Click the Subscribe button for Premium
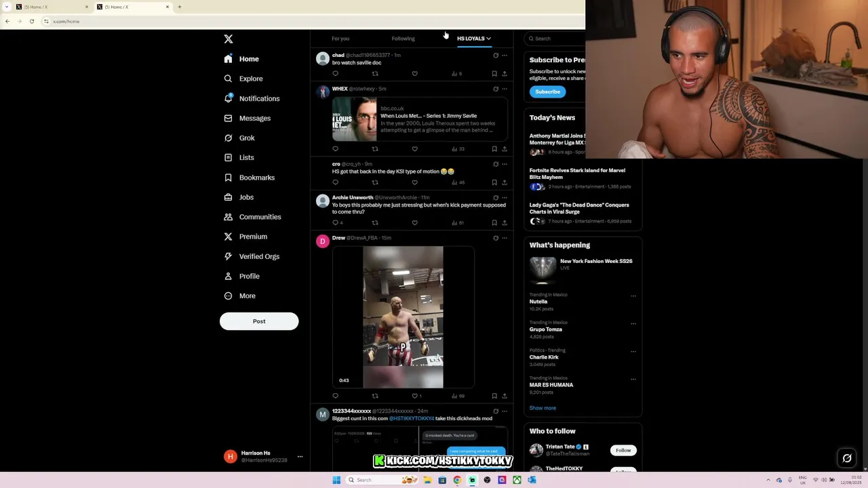Image resolution: width=868 pixels, height=488 pixels. [547, 91]
